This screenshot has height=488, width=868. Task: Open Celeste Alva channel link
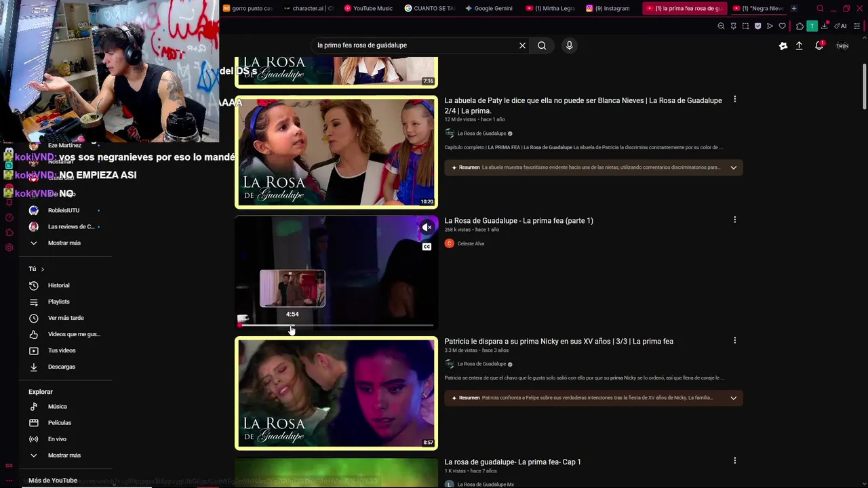point(471,243)
